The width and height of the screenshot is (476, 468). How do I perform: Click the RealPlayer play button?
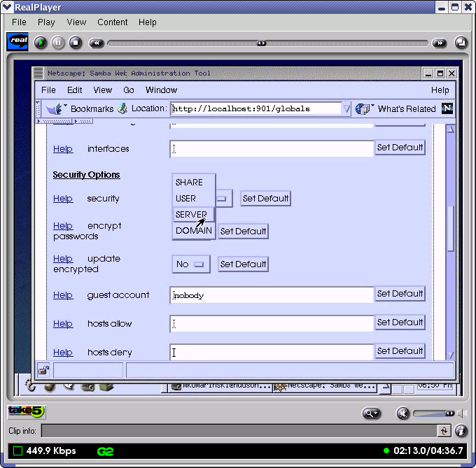41,43
